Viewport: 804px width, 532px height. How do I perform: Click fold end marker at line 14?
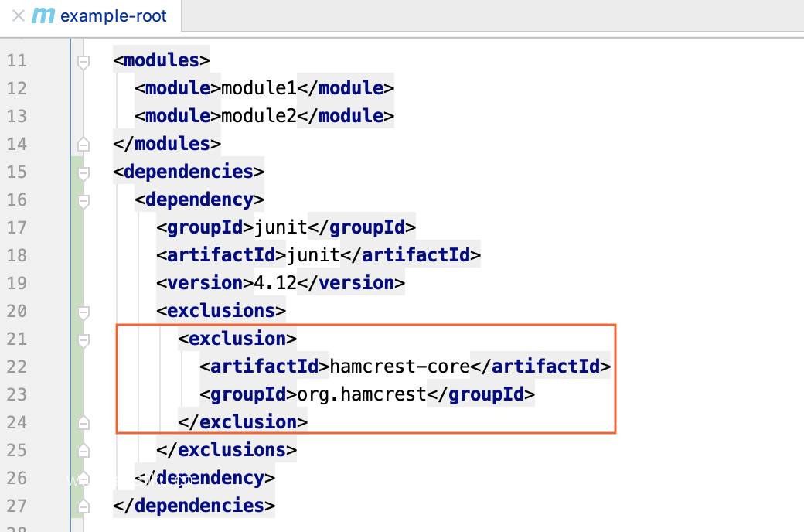pyautogui.click(x=83, y=144)
